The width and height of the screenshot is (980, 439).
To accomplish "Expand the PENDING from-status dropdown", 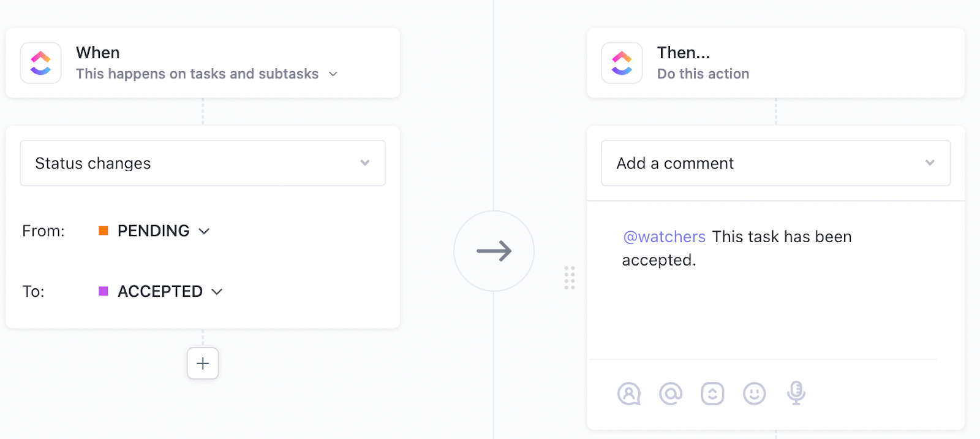I will point(205,231).
